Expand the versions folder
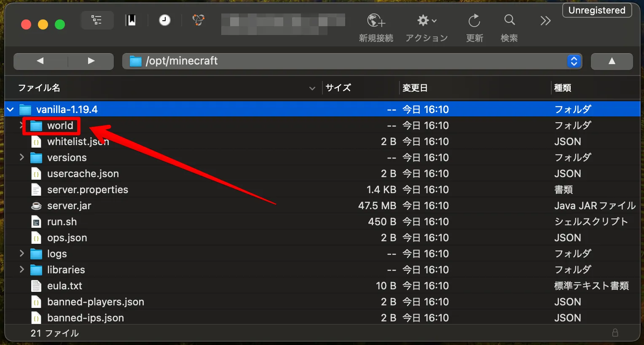644x345 pixels. 21,157
